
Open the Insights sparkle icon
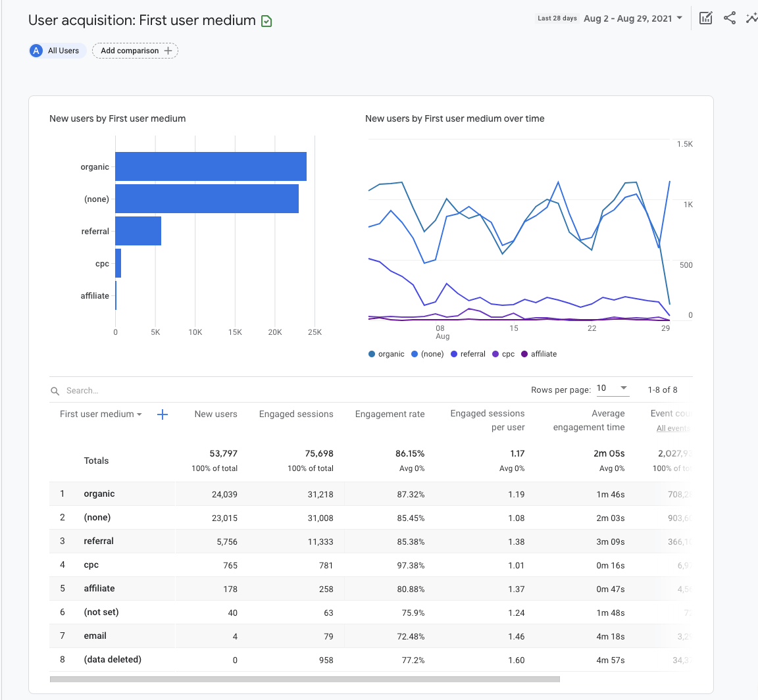[x=751, y=18]
